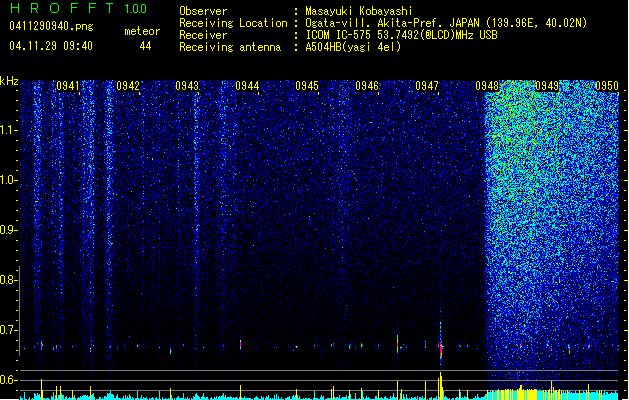Image resolution: width=629 pixels, height=400 pixels.
Task: Click the 1.1 kHz axis label
Action: coord(8,130)
